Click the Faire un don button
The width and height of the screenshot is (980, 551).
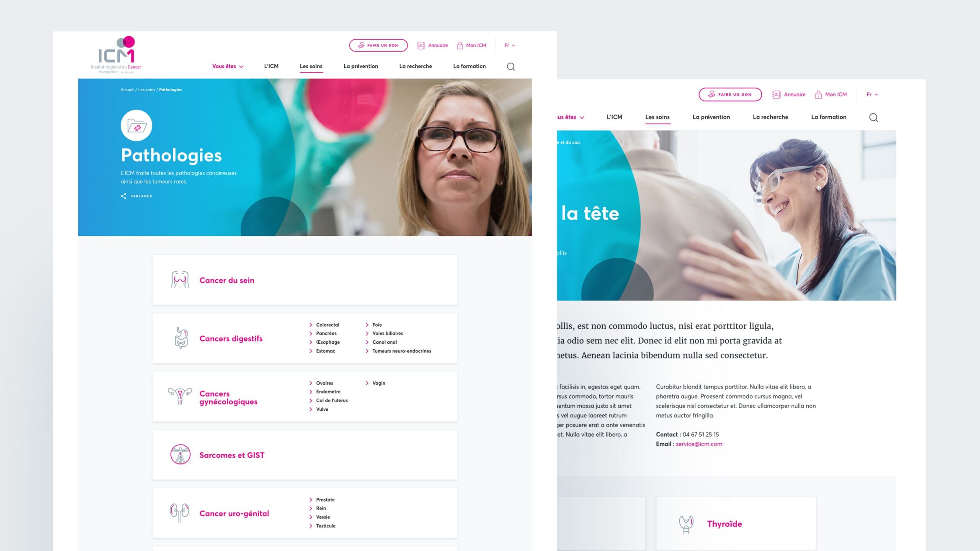click(x=379, y=44)
